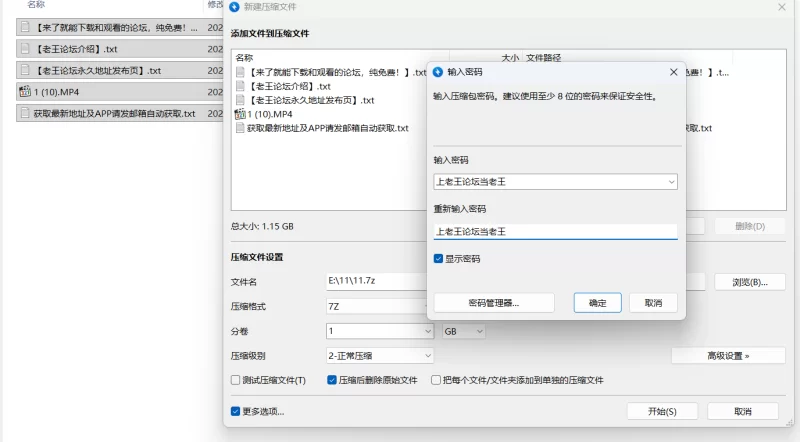
Task: Click 名称 column header in archive list
Action: point(244,58)
